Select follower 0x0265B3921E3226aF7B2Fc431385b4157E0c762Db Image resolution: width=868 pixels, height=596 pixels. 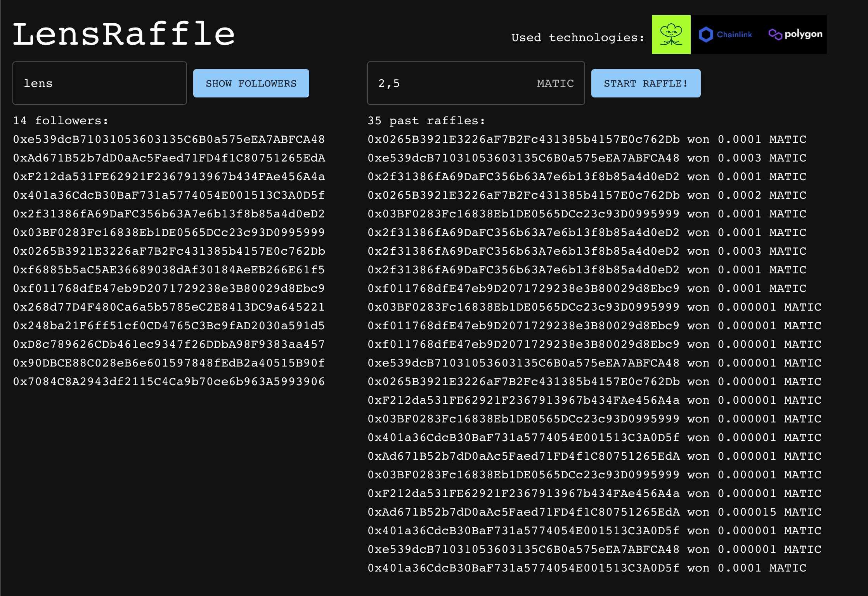point(169,251)
